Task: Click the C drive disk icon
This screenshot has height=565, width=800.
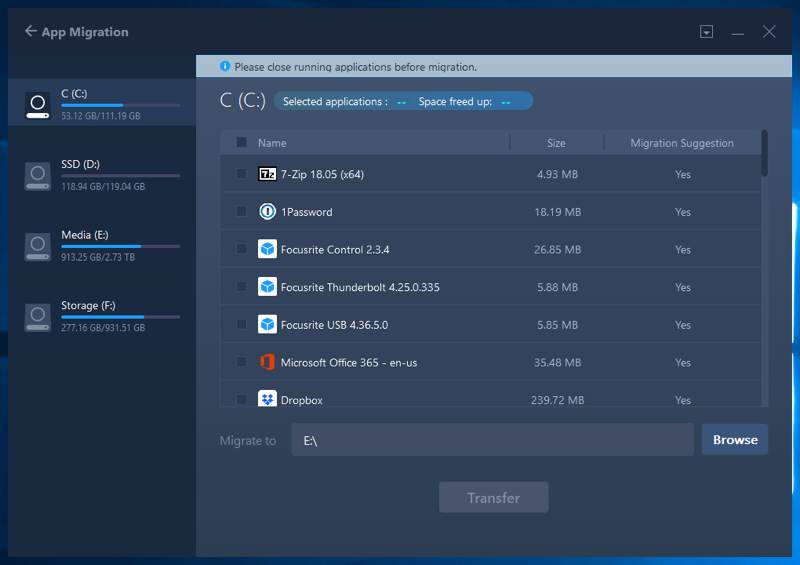Action: point(38,105)
